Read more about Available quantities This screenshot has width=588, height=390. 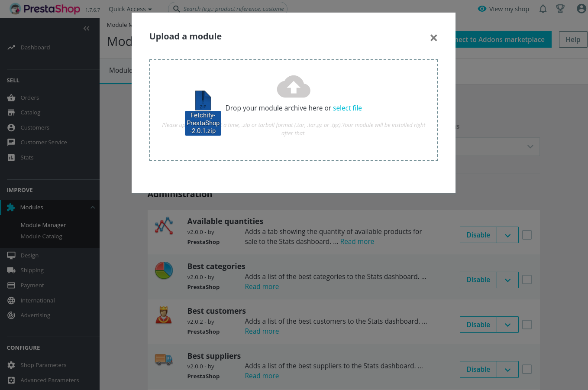357,241
